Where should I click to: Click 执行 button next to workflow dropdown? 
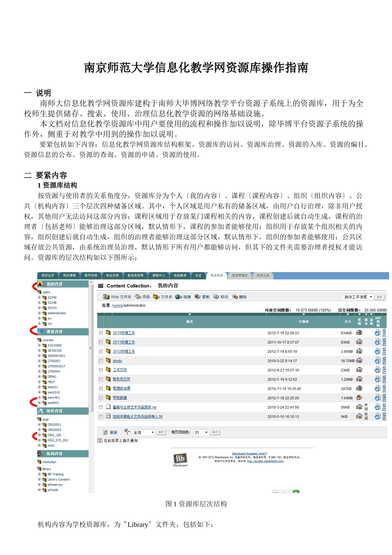pyautogui.click(x=379, y=297)
